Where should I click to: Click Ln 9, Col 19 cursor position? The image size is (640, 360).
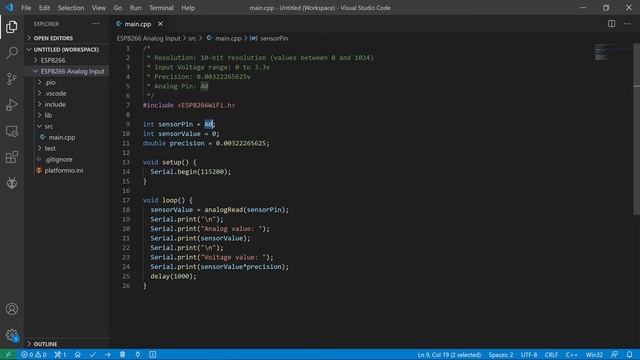tap(449, 355)
